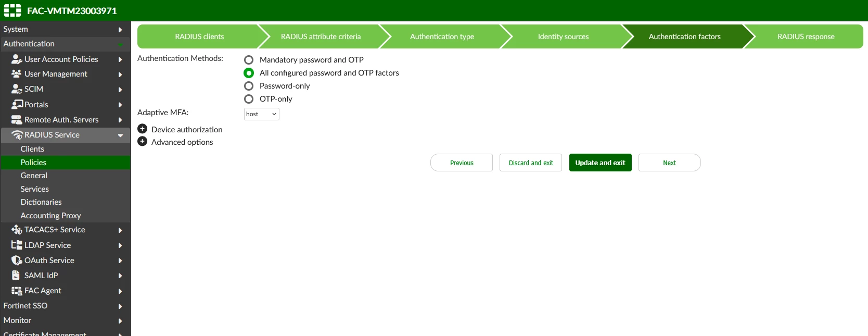Click the plus icon beside Device authorization
The width and height of the screenshot is (868, 336).
[x=142, y=129]
